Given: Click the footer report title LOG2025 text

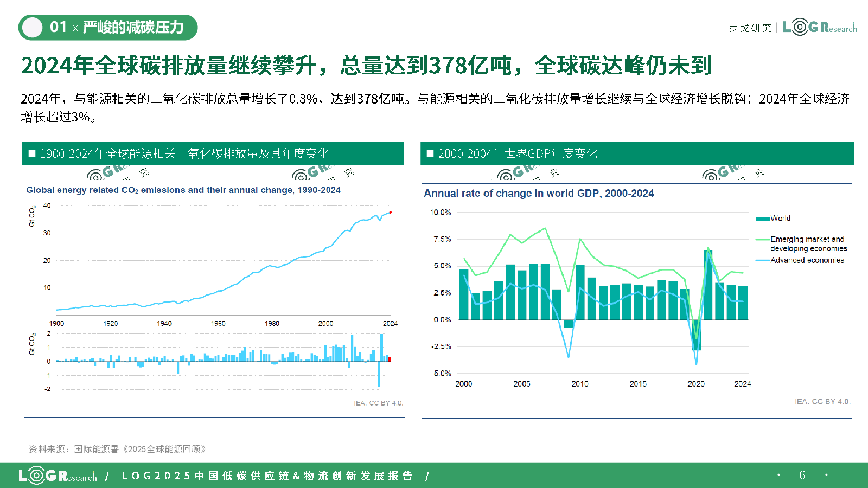Looking at the screenshot, I should [267, 476].
